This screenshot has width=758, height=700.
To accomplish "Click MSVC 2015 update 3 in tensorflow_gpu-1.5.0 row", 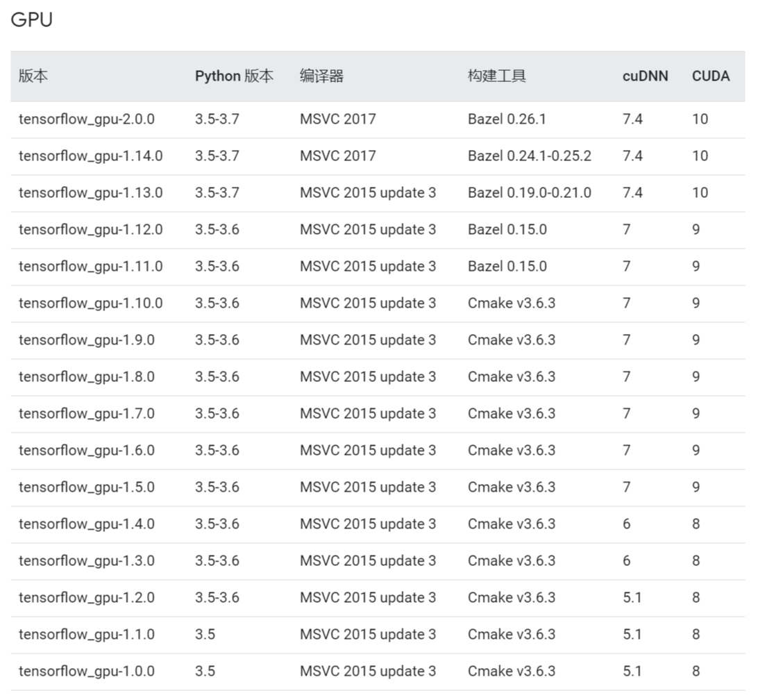I will (368, 487).
